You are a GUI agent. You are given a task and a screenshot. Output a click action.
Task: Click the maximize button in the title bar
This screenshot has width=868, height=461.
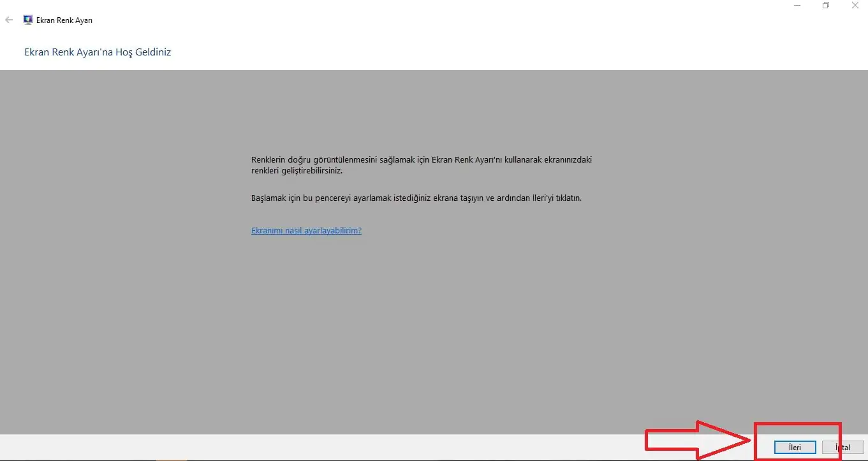click(826, 5)
